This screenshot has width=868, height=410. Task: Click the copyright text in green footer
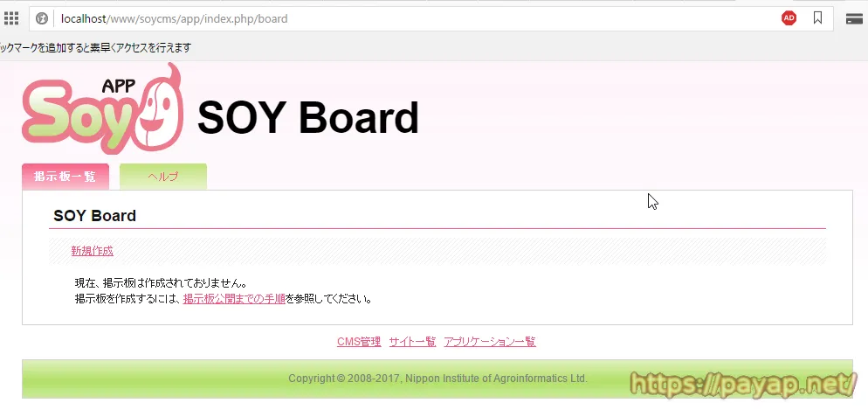437,379
